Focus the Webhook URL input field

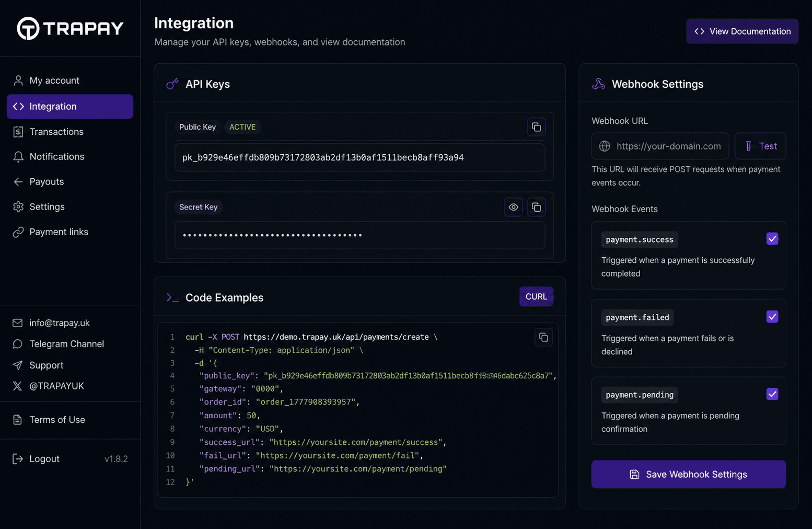point(660,146)
